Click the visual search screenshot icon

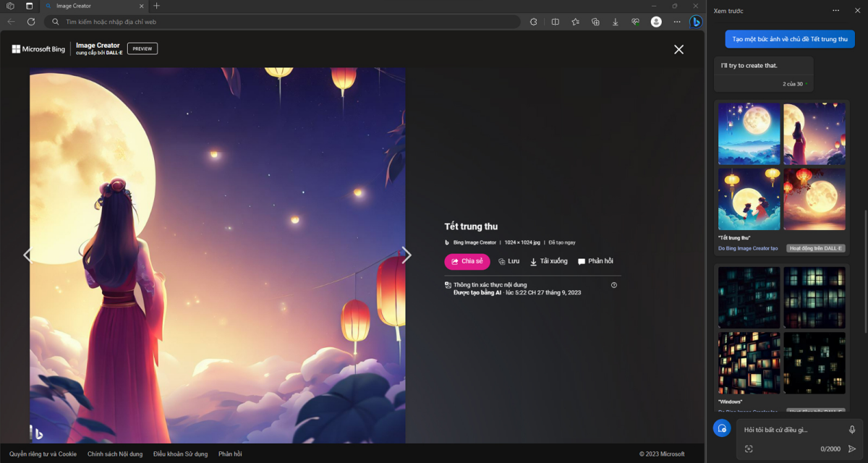pyautogui.click(x=749, y=449)
